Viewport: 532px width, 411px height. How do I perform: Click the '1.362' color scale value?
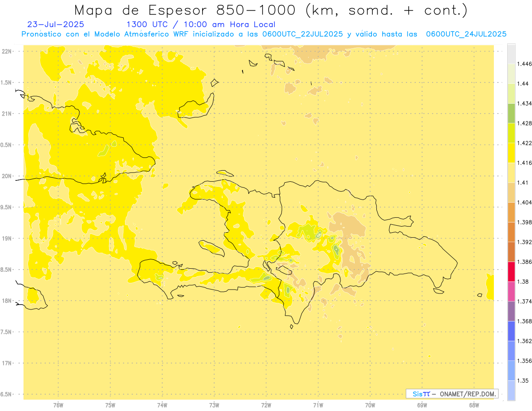[524, 341]
